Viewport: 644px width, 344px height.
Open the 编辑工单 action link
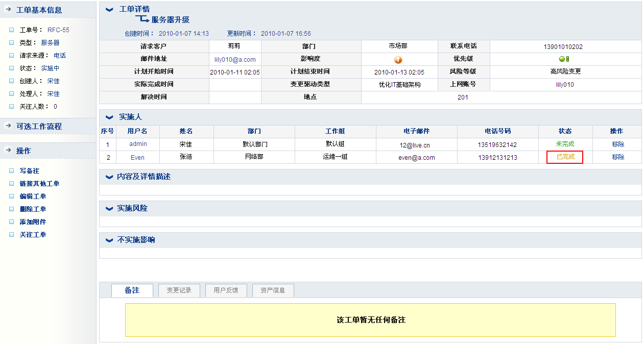33,196
